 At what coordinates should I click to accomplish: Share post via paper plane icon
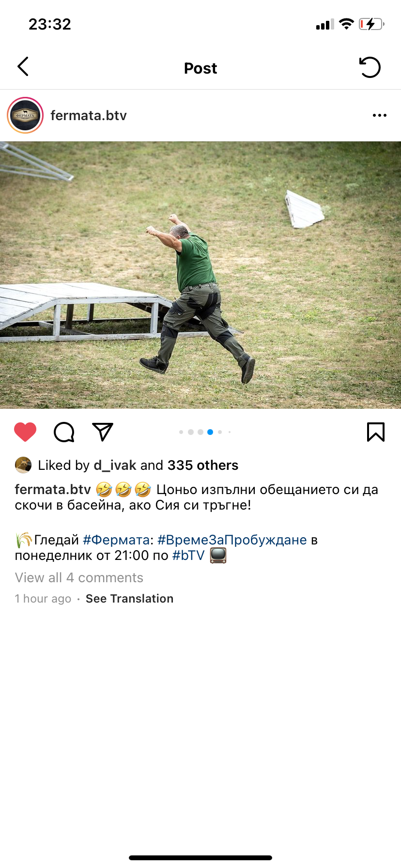[103, 432]
